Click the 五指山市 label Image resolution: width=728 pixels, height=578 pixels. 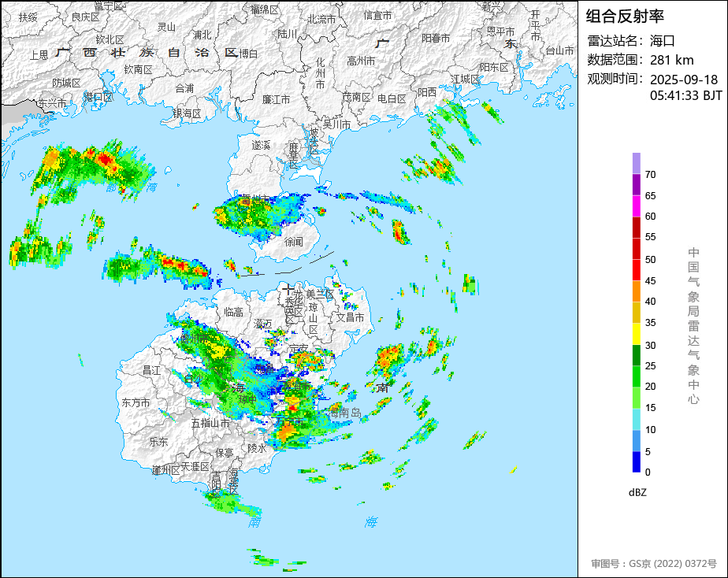210,423
